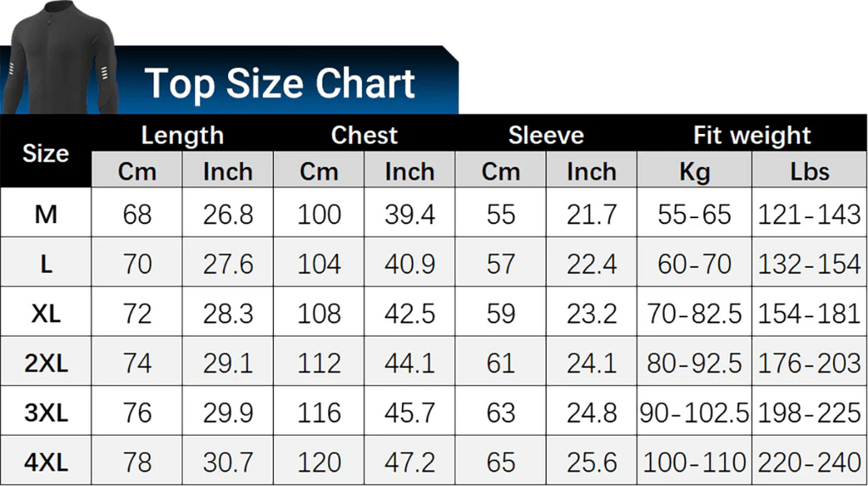Click the 61 sleeve cm cell
868x486 pixels.
pyautogui.click(x=500, y=363)
